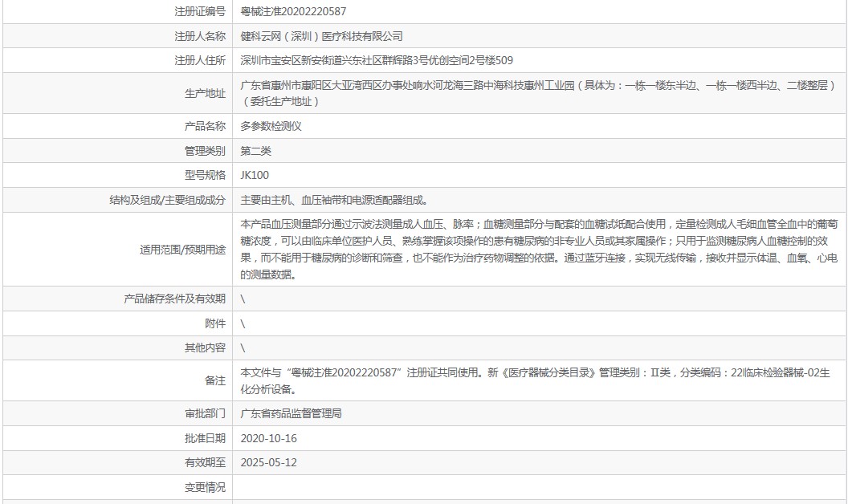This screenshot has width=848, height=504.
Task: Click the label 批准日期
Action: pos(205,438)
